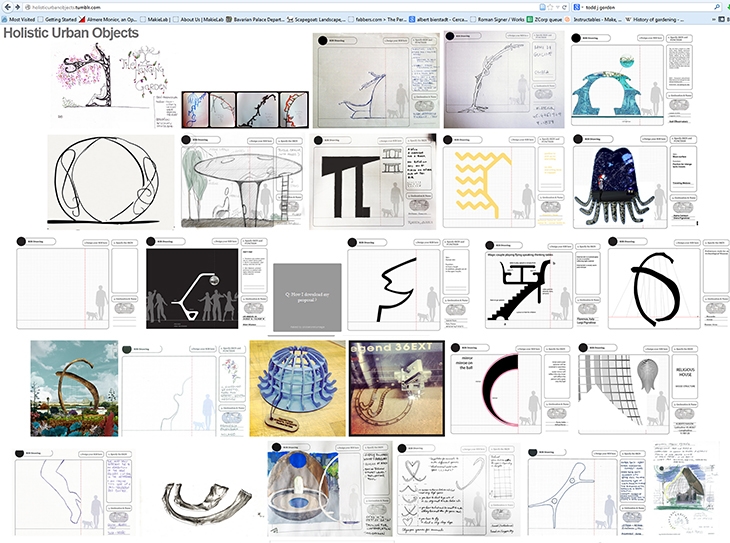Open the thick black oval brushstroke thumbnail

tap(668, 283)
